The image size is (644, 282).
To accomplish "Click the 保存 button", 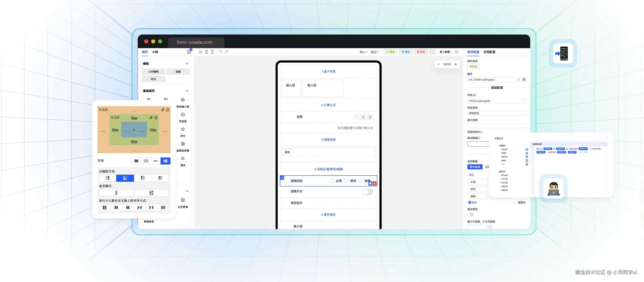I will click(390, 52).
